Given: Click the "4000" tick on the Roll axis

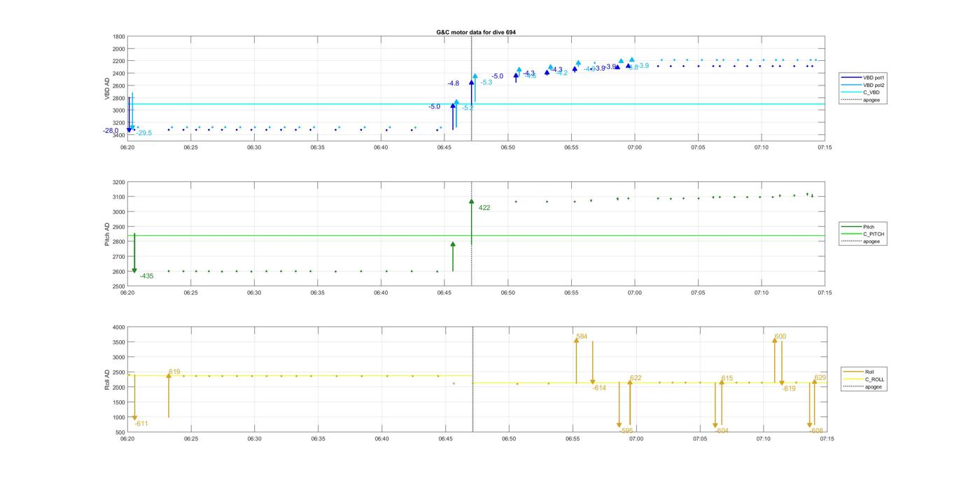Looking at the screenshot, I should [119, 328].
